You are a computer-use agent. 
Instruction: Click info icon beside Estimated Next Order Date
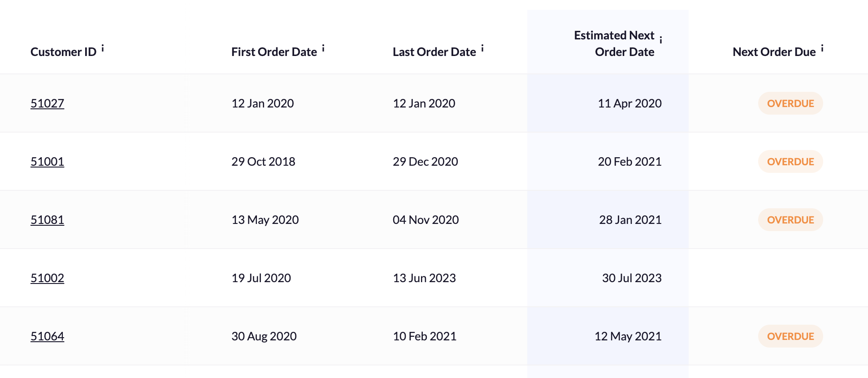[661, 40]
